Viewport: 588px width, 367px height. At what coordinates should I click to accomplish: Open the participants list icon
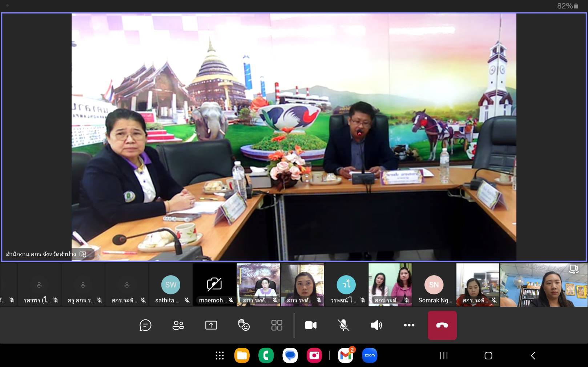pyautogui.click(x=178, y=325)
